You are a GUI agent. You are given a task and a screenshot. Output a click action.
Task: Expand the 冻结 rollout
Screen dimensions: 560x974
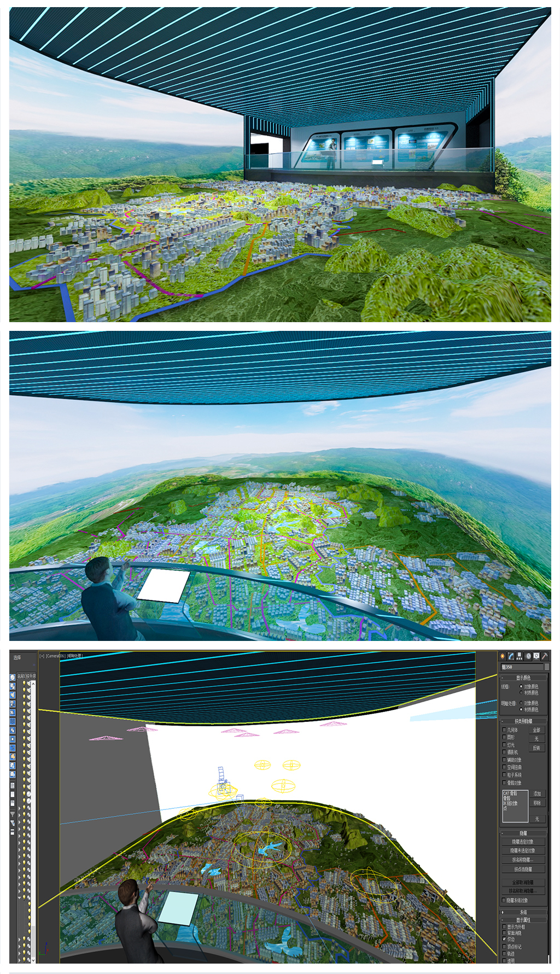click(523, 912)
